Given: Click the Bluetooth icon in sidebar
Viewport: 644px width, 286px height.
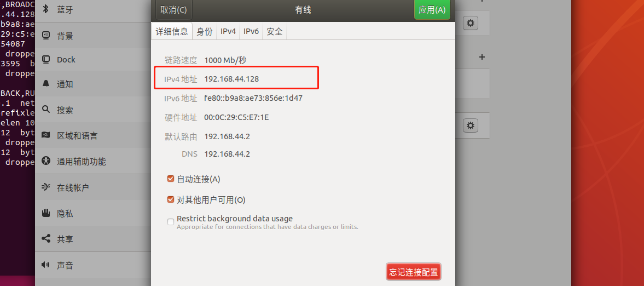Looking at the screenshot, I should point(46,9).
